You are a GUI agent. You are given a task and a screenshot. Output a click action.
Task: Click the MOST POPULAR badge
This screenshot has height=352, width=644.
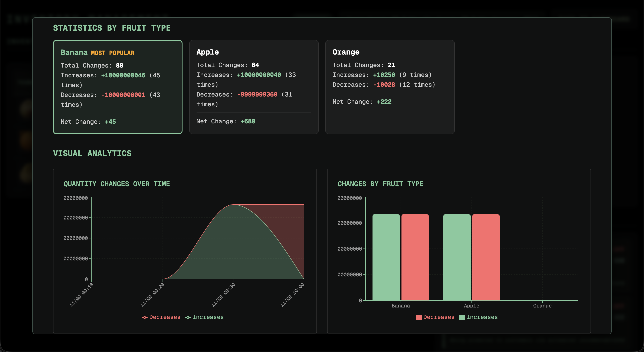112,53
